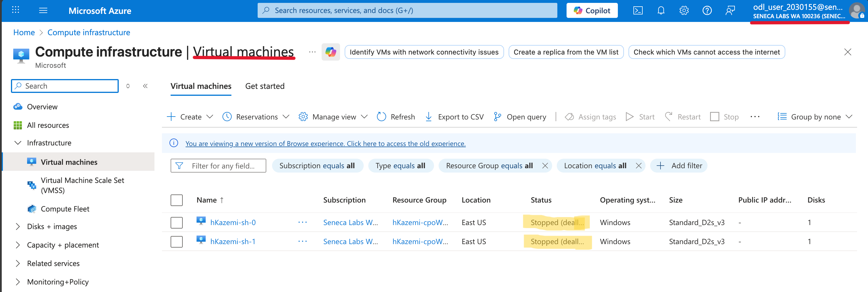Open Seneca Labs subscription link for hKazemi-sh-0
The image size is (868, 292).
click(350, 222)
